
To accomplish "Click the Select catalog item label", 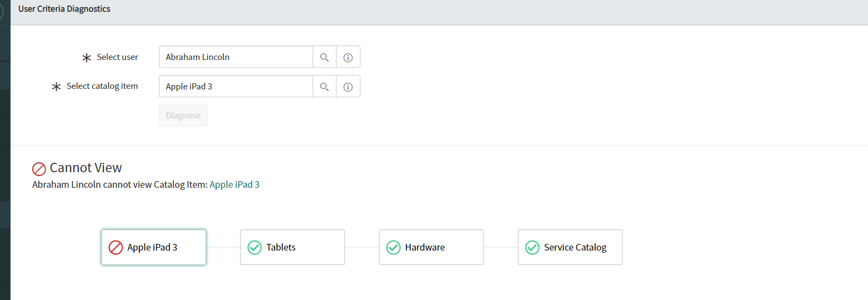I will 102,86.
